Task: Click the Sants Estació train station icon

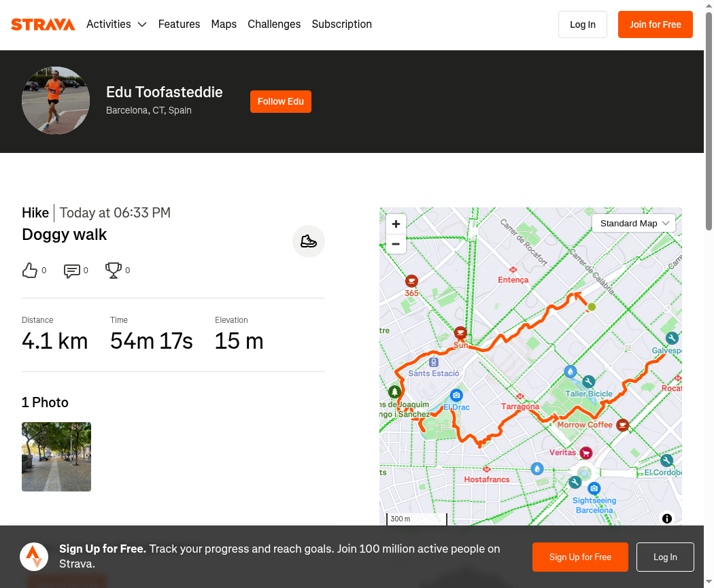Action: coord(434,362)
